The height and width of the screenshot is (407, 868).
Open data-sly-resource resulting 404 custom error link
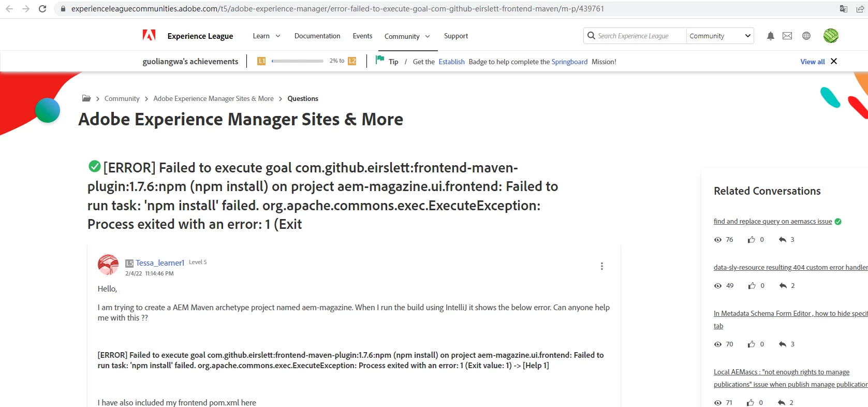pyautogui.click(x=790, y=267)
